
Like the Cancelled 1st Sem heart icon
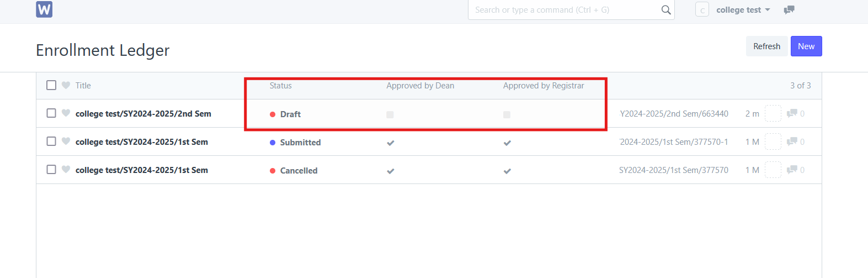click(x=66, y=170)
